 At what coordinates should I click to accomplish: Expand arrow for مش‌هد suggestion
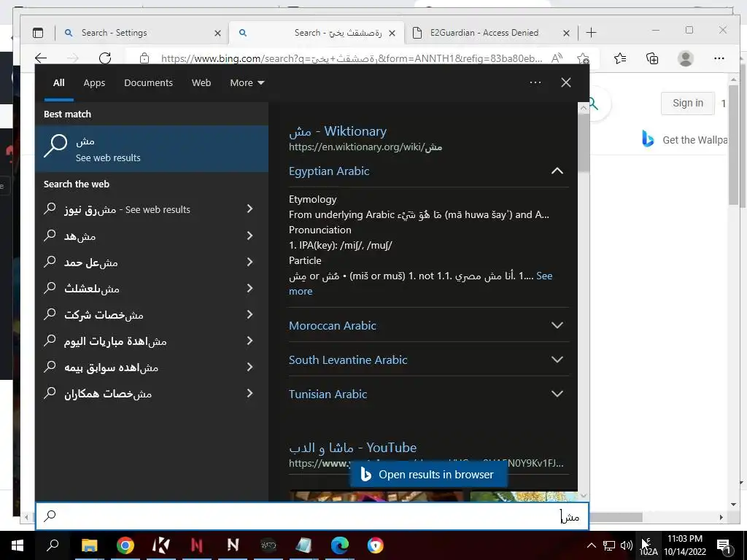click(x=249, y=236)
